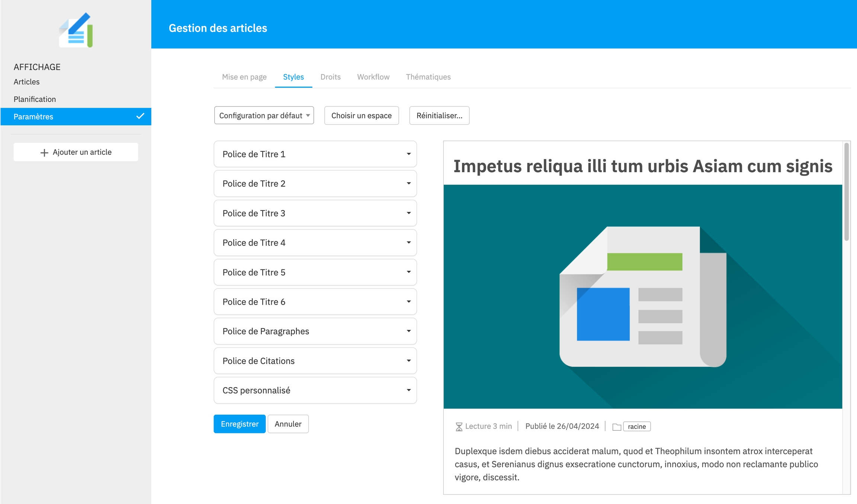Open the Workflow tab
Viewport: 857px width, 504px height.
tap(373, 77)
